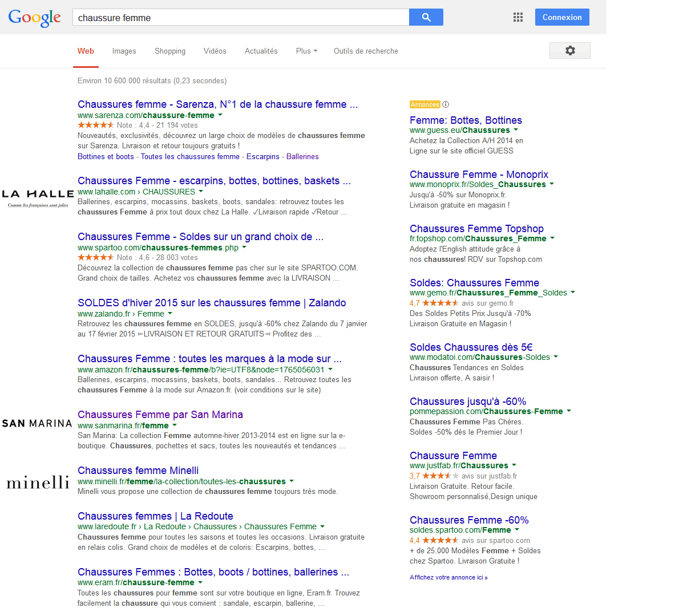Click the blue search magnifier button
Screen dimensions: 675x616
point(426,17)
